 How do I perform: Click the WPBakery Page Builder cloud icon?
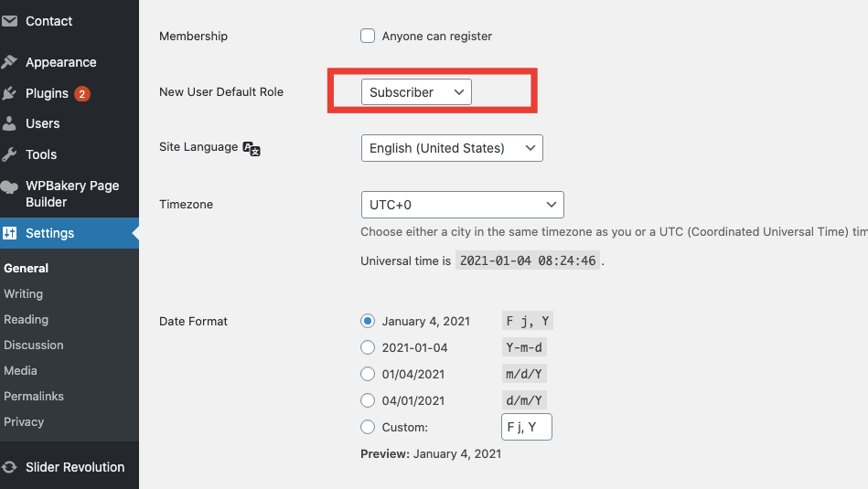click(x=9, y=186)
